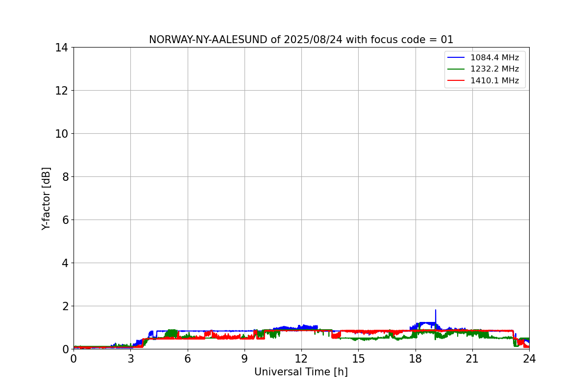Click the plot title mentioning NORWAY-NY-AALESUND
Image resolution: width=588 pixels, height=392 pixels.
point(301,40)
